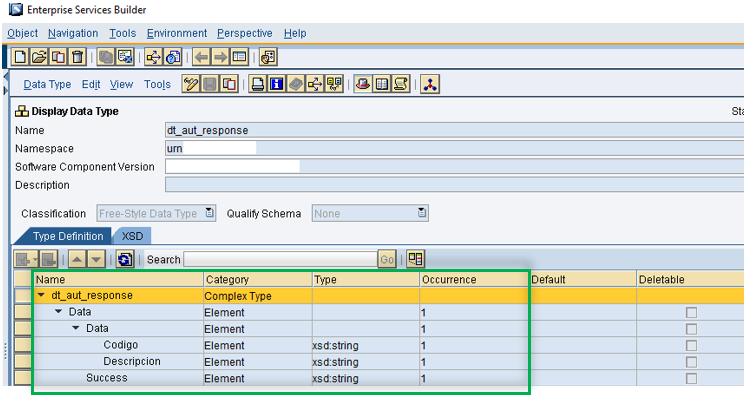Screen dimensions: 744x399
Task: Open the Classification dropdown
Action: pos(209,213)
